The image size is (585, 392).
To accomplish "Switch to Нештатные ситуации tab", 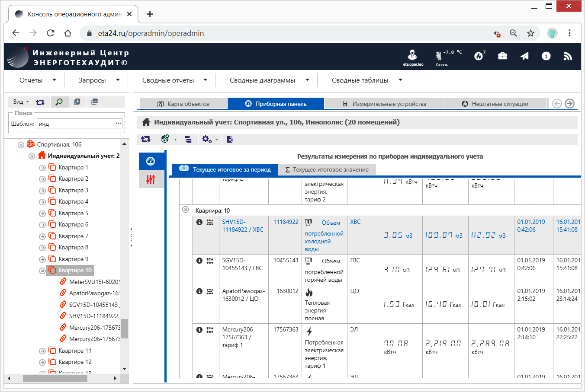I will pos(495,104).
